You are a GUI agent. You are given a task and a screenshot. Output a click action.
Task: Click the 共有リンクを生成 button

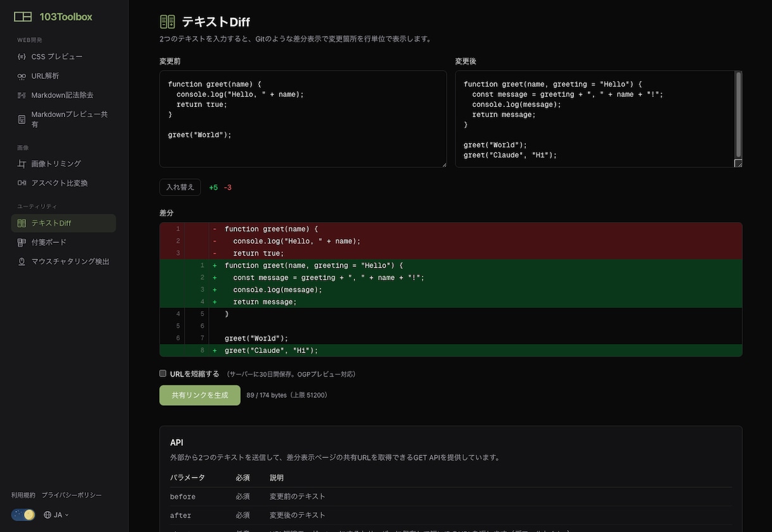[200, 395]
